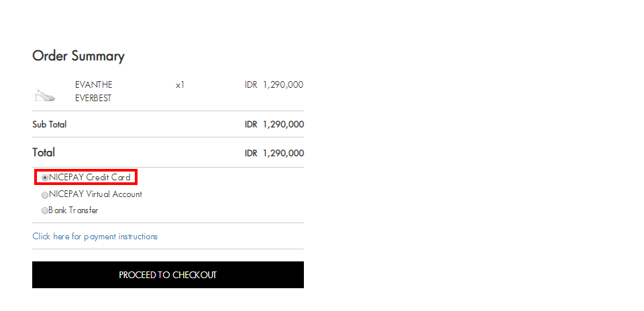The width and height of the screenshot is (644, 311).
Task: Select the NICEPAY Credit Card radio button
Action: coord(45,178)
